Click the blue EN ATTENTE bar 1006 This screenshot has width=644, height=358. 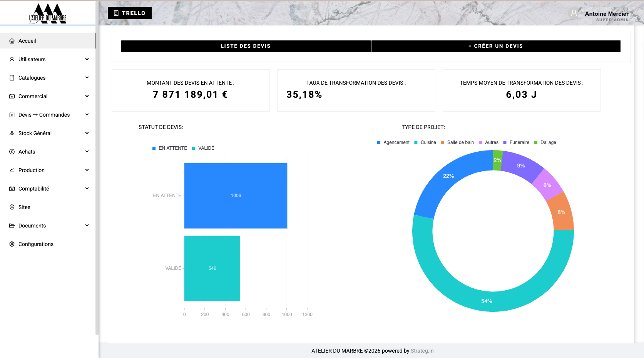point(236,196)
